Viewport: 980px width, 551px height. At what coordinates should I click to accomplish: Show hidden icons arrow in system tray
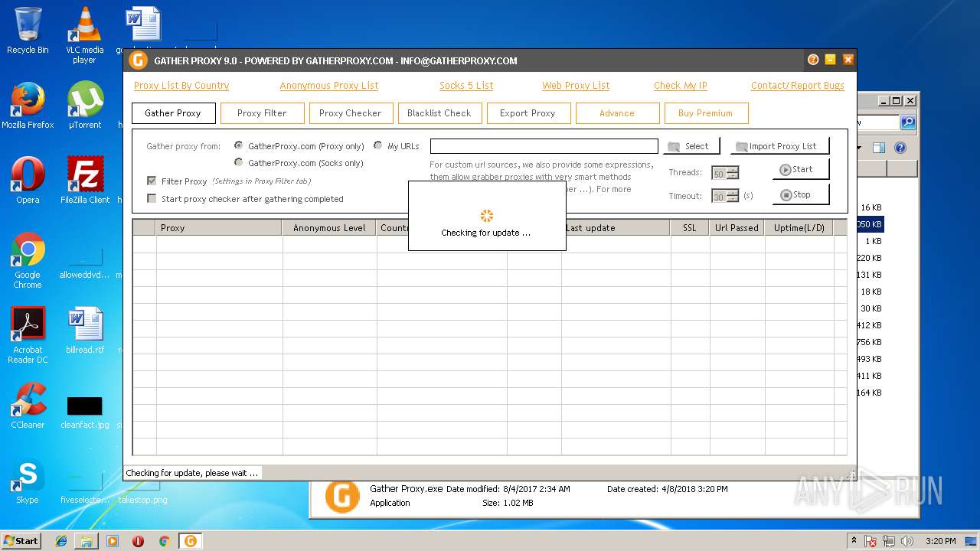coord(854,540)
